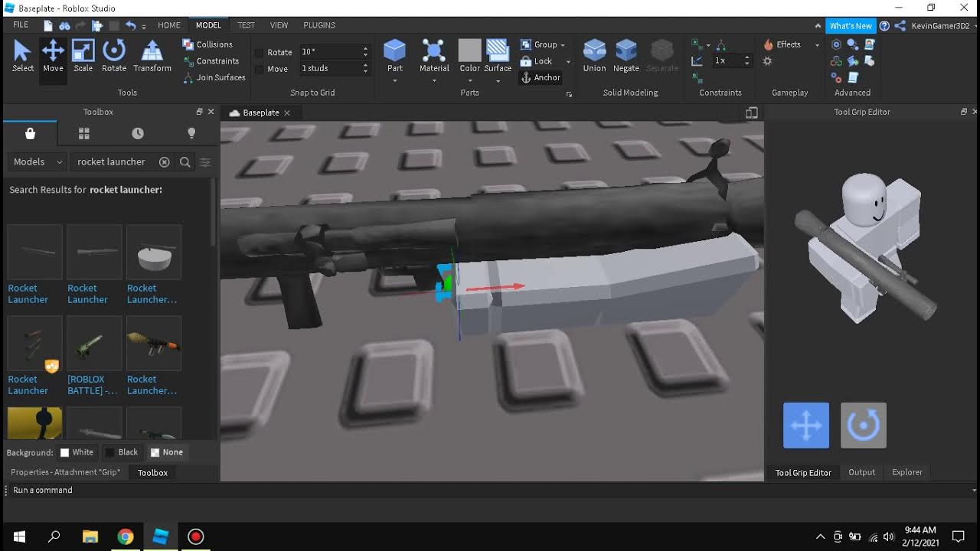Enable Rotate snap checkbox
The width and height of the screenshot is (980, 551).
tap(259, 52)
